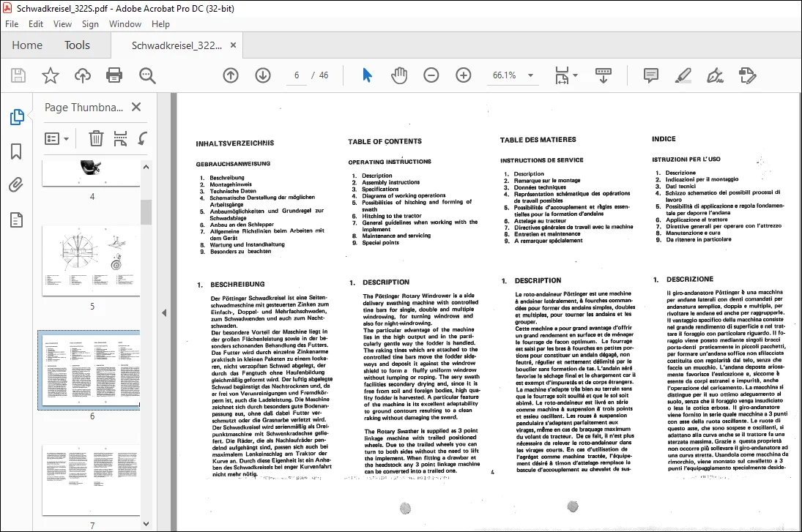802x532 pixels.
Task: Open the Layers/content panel
Action: point(16,220)
